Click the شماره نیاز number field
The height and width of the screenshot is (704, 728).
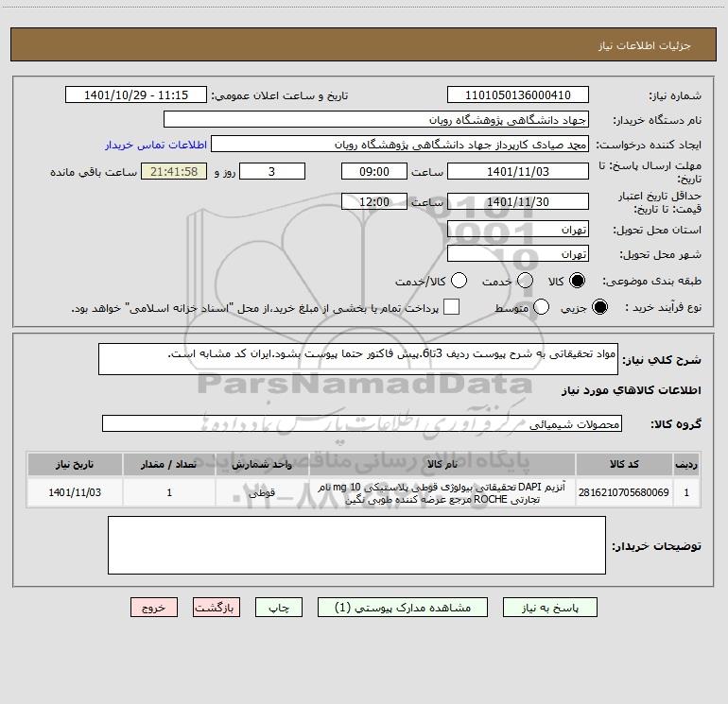coord(518,95)
